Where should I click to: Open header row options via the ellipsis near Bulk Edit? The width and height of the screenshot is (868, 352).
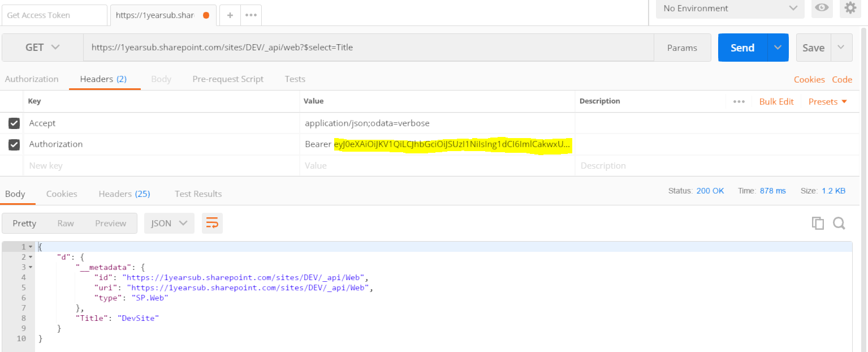point(740,101)
